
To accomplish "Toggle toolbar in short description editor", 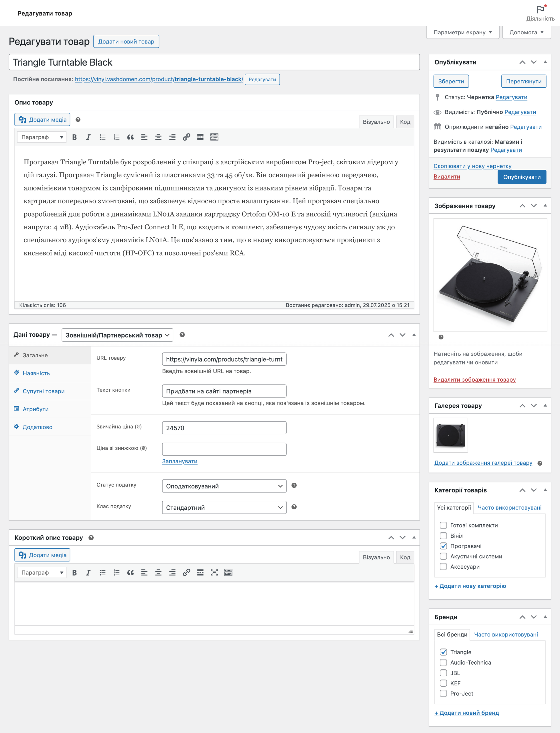I will click(228, 572).
